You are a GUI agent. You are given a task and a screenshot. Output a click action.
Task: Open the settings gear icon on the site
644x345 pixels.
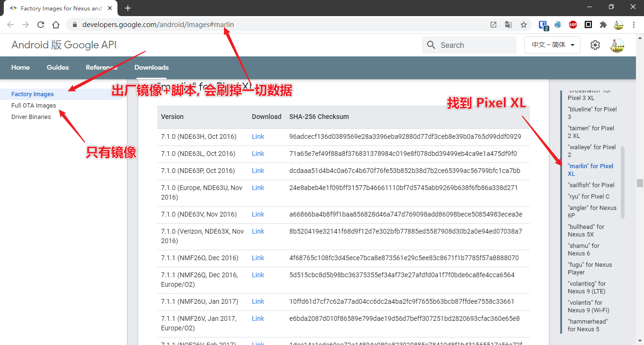(595, 45)
